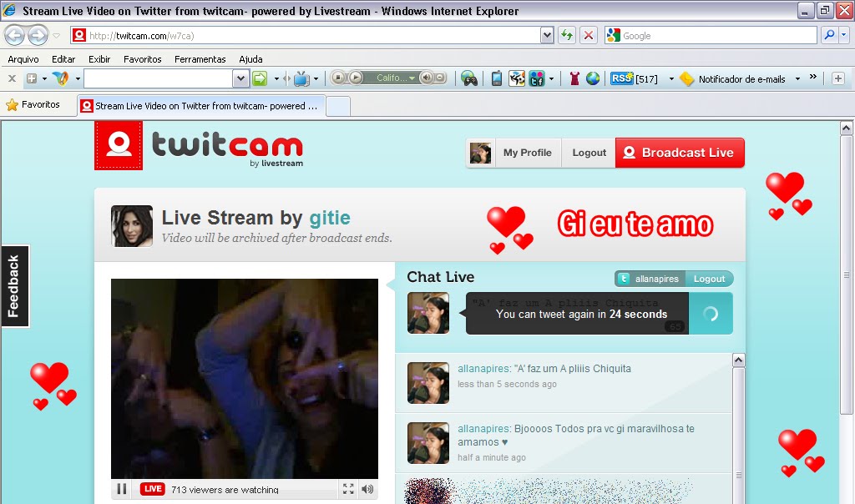Screen dimensions: 855x504
Task: Click the globe toolbar icon
Action: click(593, 78)
